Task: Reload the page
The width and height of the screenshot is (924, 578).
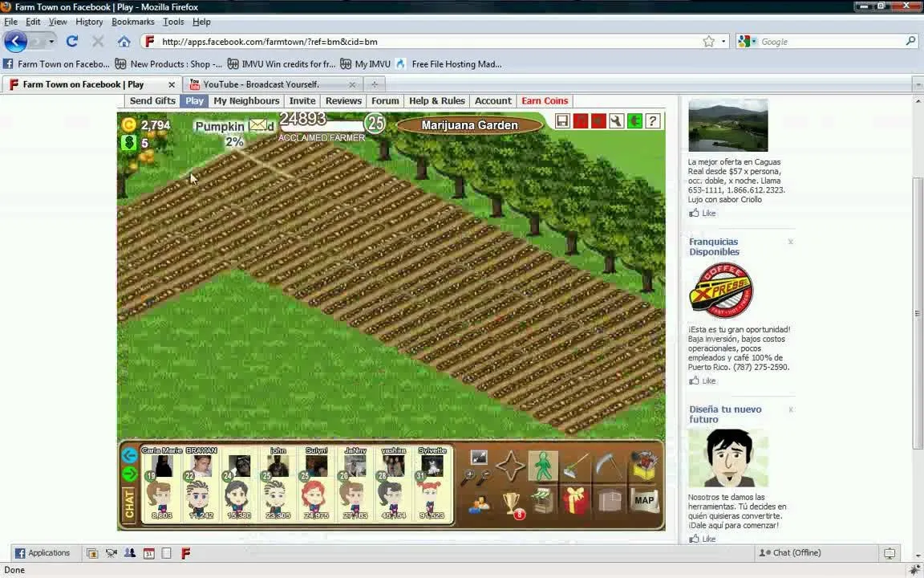Action: coord(72,41)
